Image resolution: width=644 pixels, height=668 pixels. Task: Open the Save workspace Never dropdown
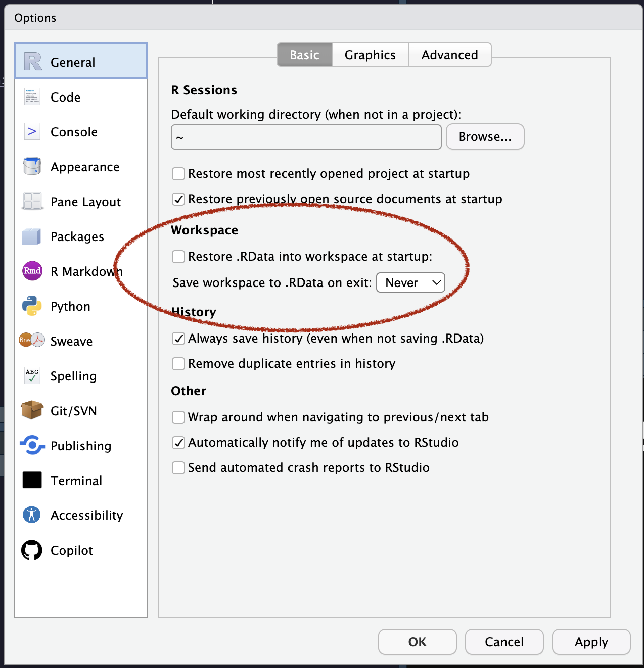click(x=410, y=283)
